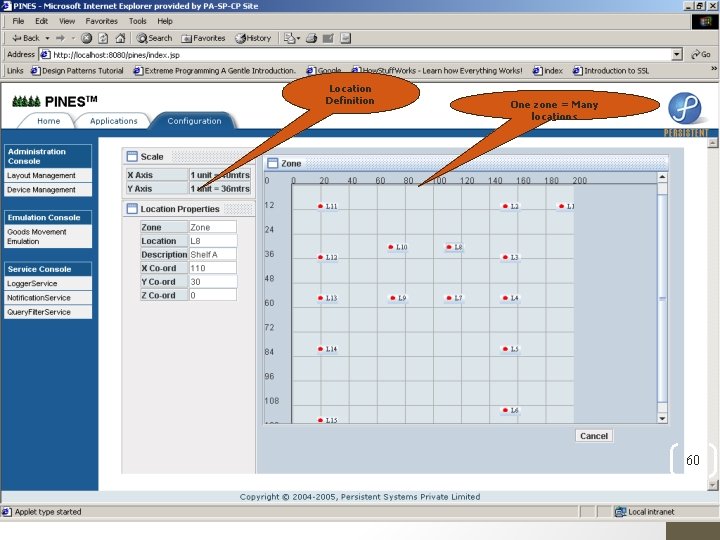Open the Help menu
Screen dimensions: 720x540
(x=165, y=21)
